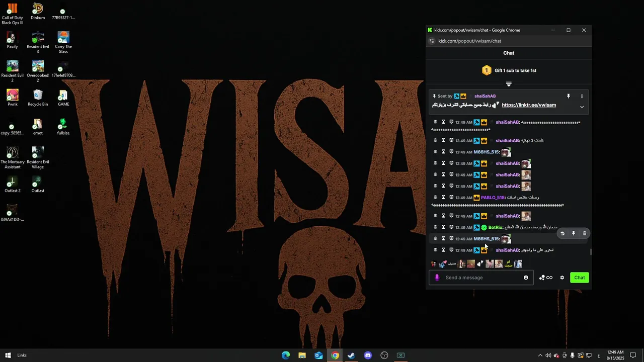Click the Gift 1 sub banner
This screenshot has width=644, height=362.
pyautogui.click(x=509, y=70)
